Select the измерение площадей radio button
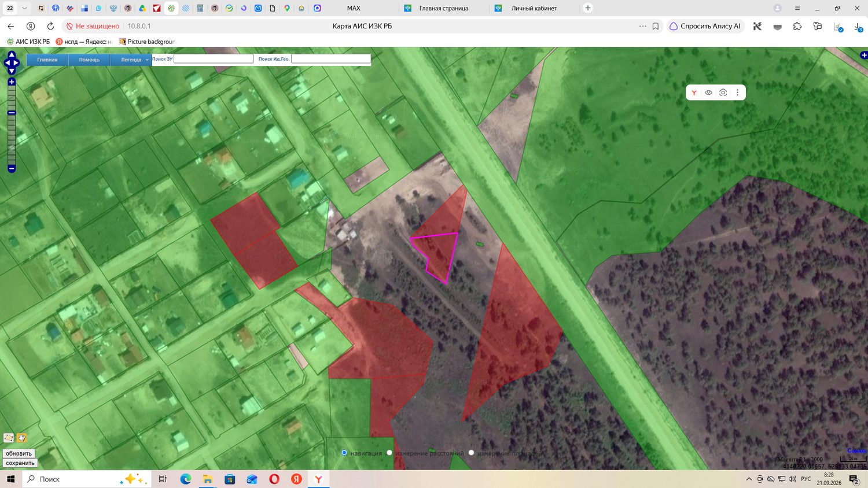The image size is (868, 488). [471, 453]
